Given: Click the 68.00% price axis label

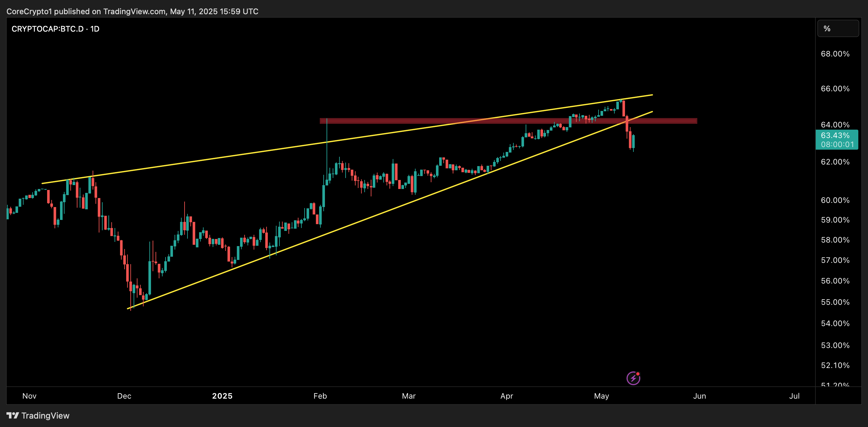Looking at the screenshot, I should click(x=835, y=54).
